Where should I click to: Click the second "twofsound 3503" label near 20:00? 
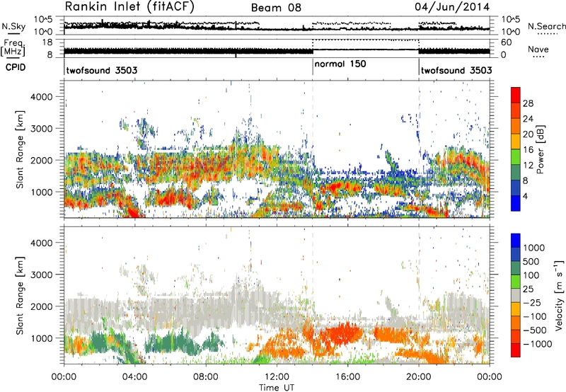[x=456, y=70]
